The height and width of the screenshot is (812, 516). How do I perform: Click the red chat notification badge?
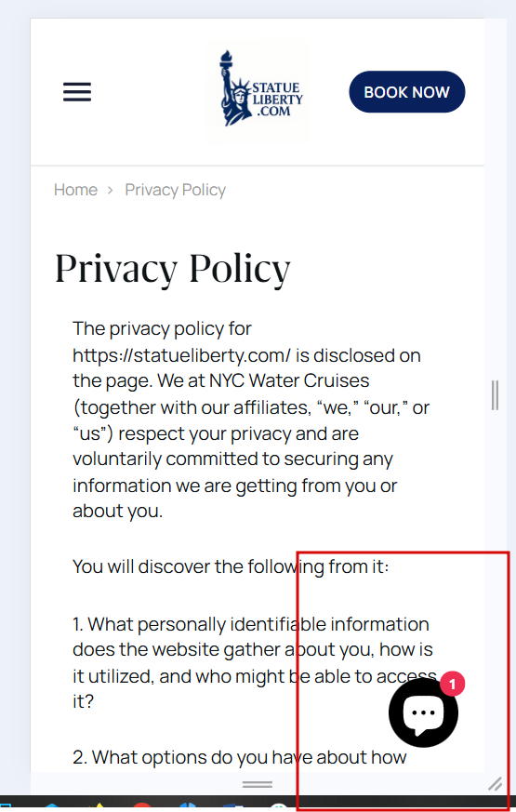point(453,684)
